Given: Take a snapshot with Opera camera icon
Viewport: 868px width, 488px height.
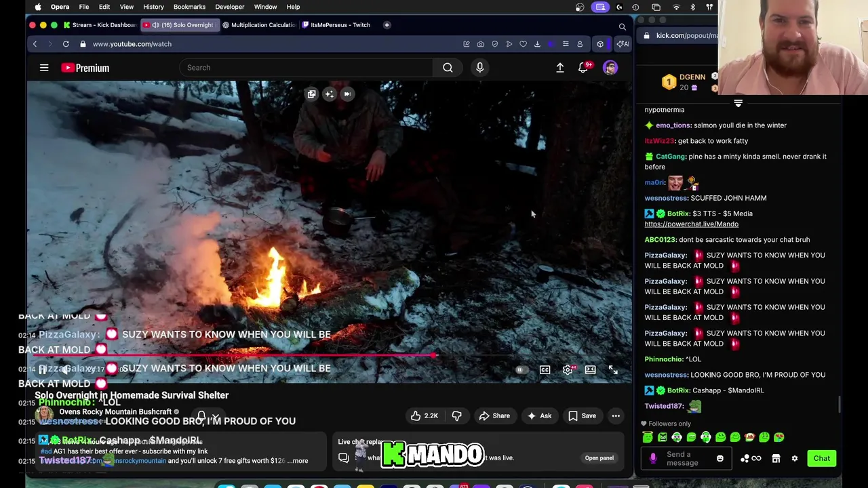Looking at the screenshot, I should 481,44.
